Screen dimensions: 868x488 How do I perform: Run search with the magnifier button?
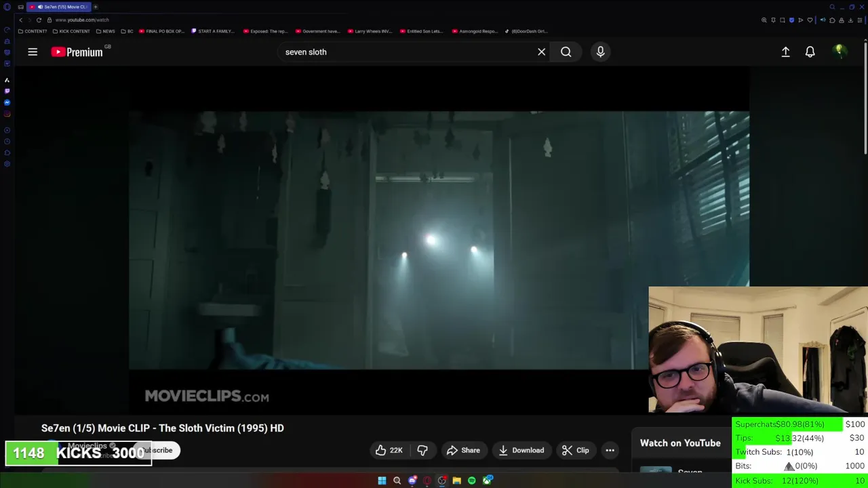coord(566,52)
